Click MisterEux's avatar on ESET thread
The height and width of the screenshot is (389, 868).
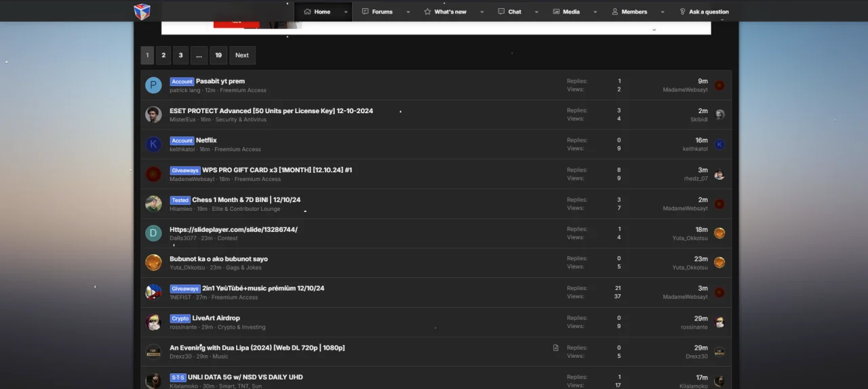tap(154, 115)
